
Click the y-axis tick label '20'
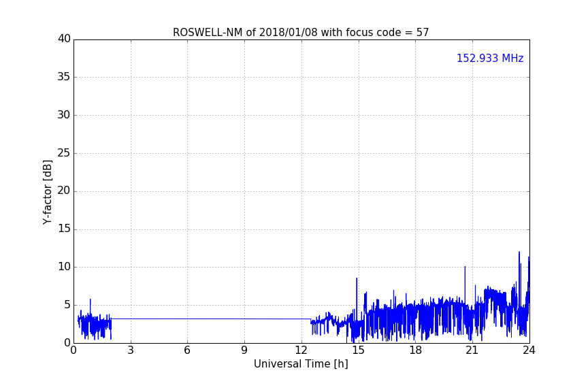[x=64, y=191]
